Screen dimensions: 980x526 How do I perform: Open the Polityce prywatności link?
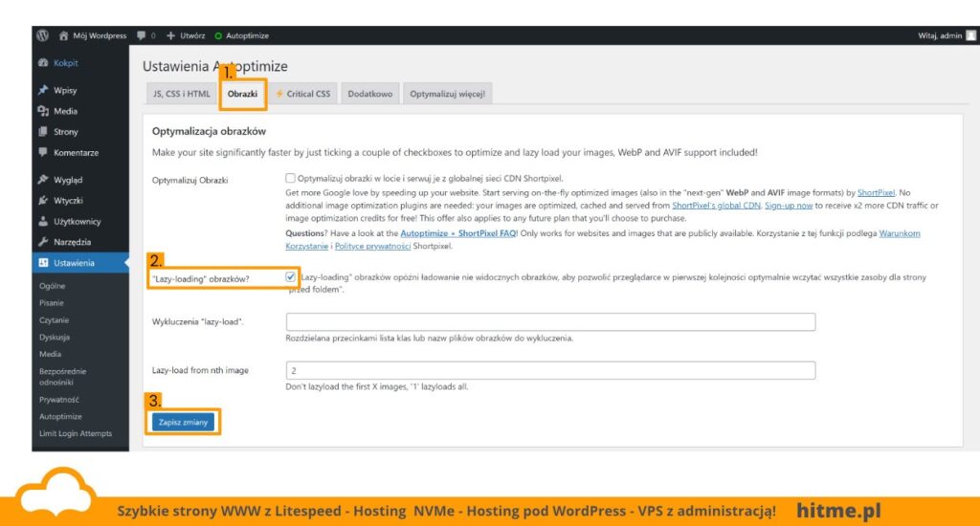[x=372, y=246]
